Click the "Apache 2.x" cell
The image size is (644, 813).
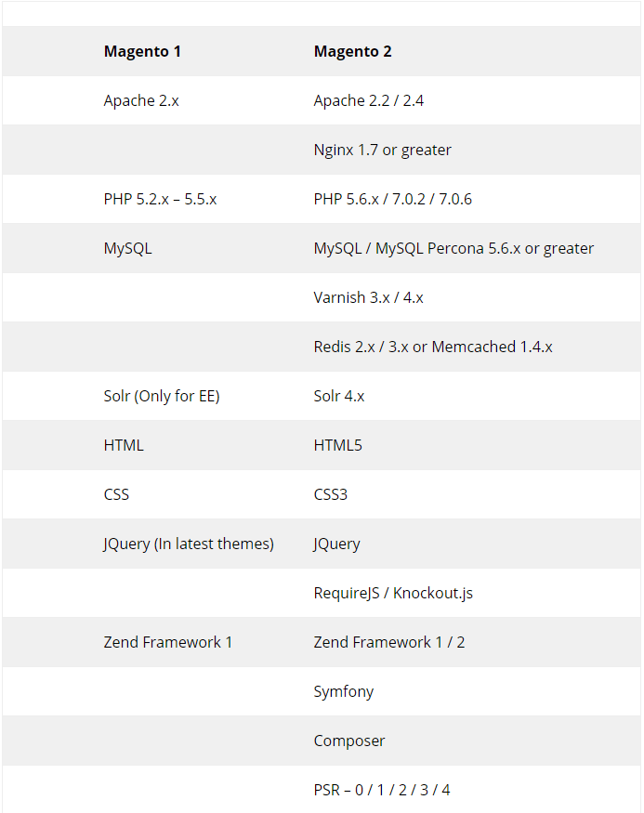141,100
